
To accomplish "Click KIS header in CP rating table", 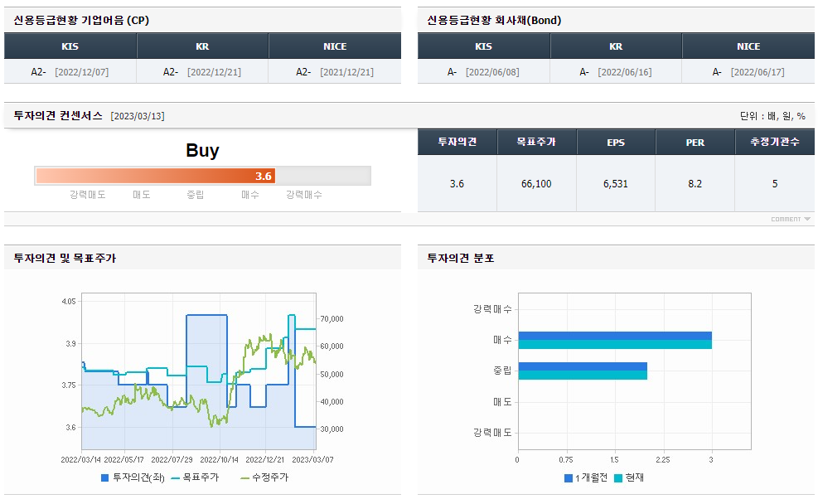I will (x=70, y=46).
